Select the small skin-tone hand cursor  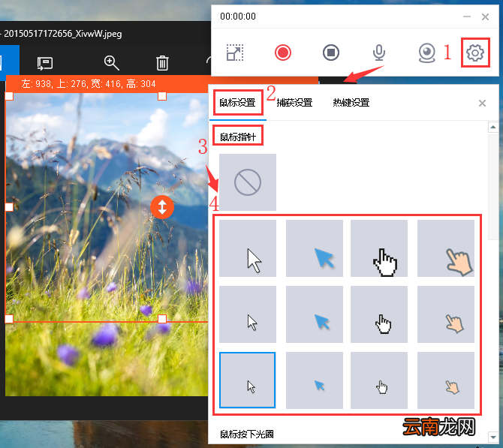pyautogui.click(x=446, y=380)
